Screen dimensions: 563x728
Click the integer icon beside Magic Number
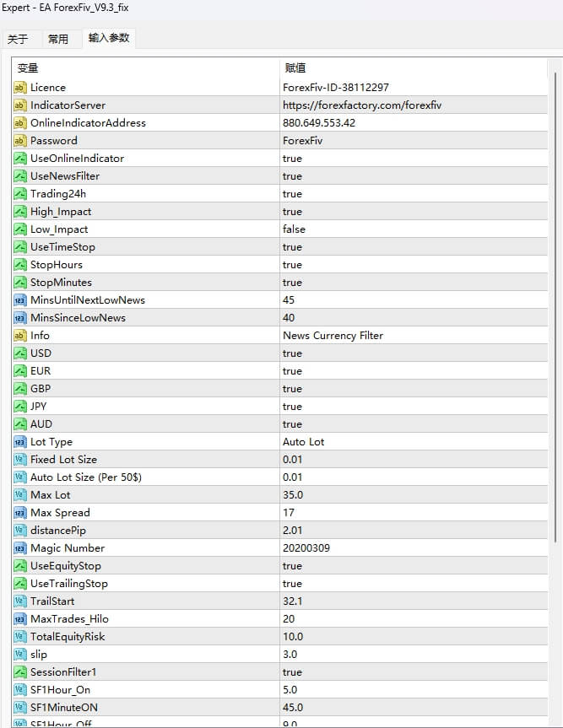[x=21, y=547]
